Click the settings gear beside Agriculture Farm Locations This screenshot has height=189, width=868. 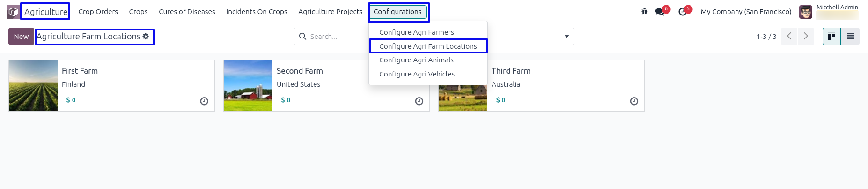(146, 37)
